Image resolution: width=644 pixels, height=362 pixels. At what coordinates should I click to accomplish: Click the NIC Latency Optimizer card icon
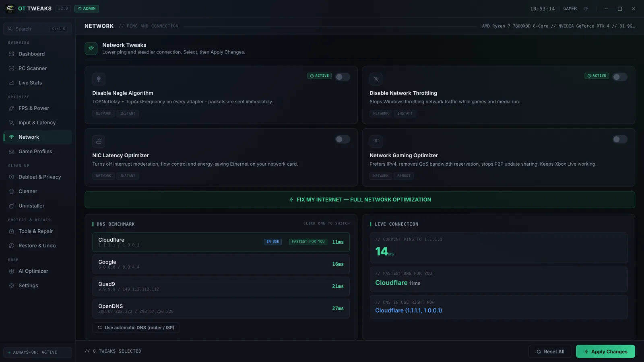tap(99, 142)
